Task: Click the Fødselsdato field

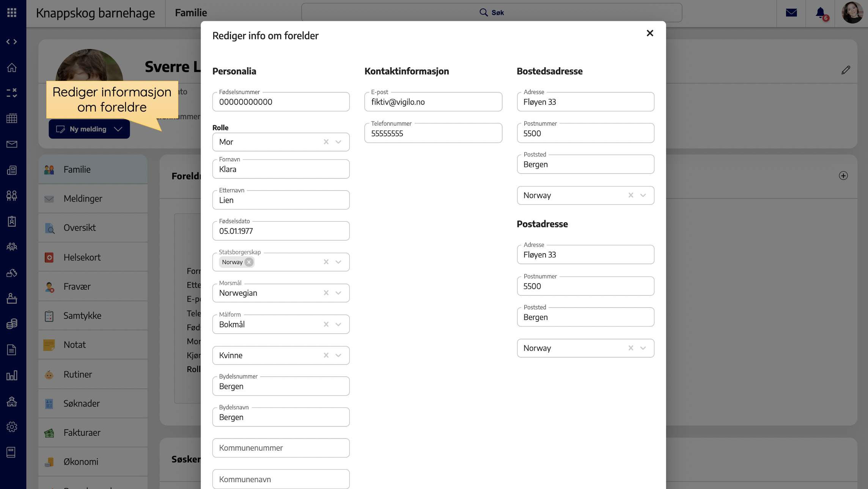Action: pos(281,231)
